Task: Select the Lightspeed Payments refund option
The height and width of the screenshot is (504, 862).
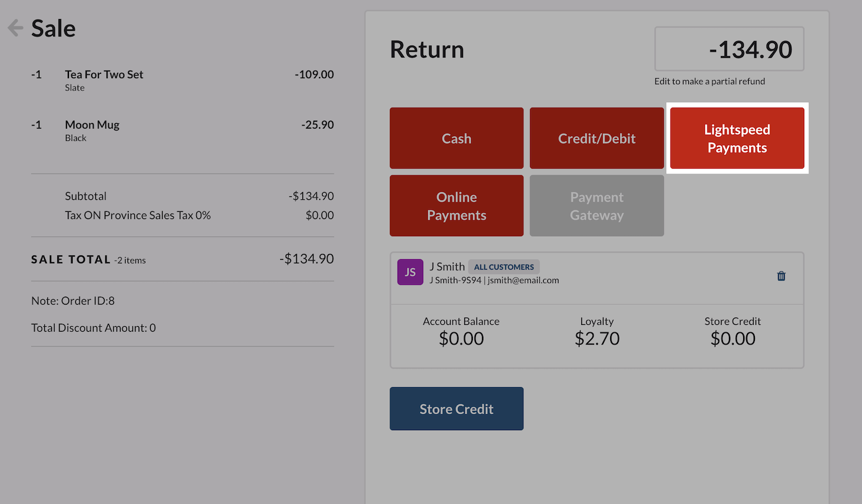Action: (x=737, y=138)
